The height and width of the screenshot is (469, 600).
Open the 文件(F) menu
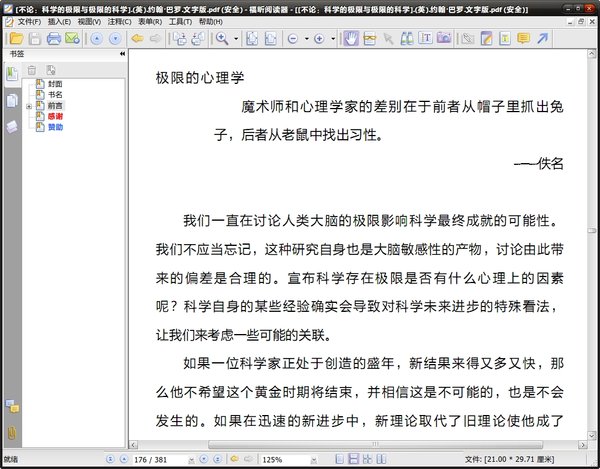point(29,22)
